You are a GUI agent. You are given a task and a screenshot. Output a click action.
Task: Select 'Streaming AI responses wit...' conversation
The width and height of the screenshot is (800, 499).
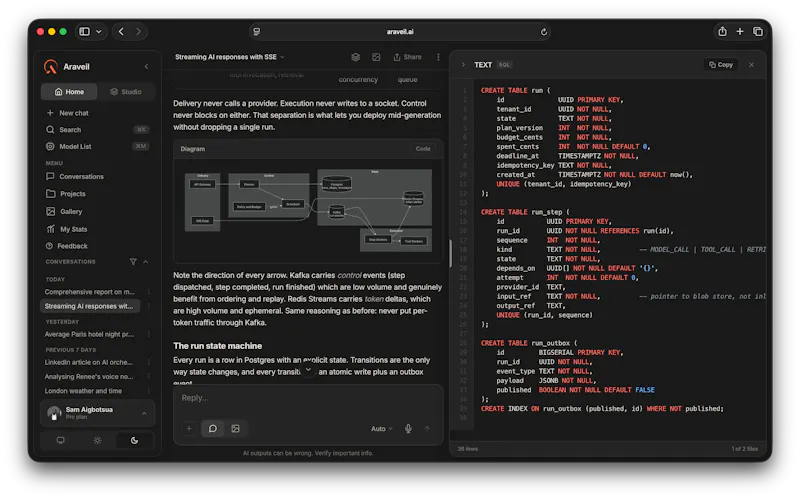[90, 306]
